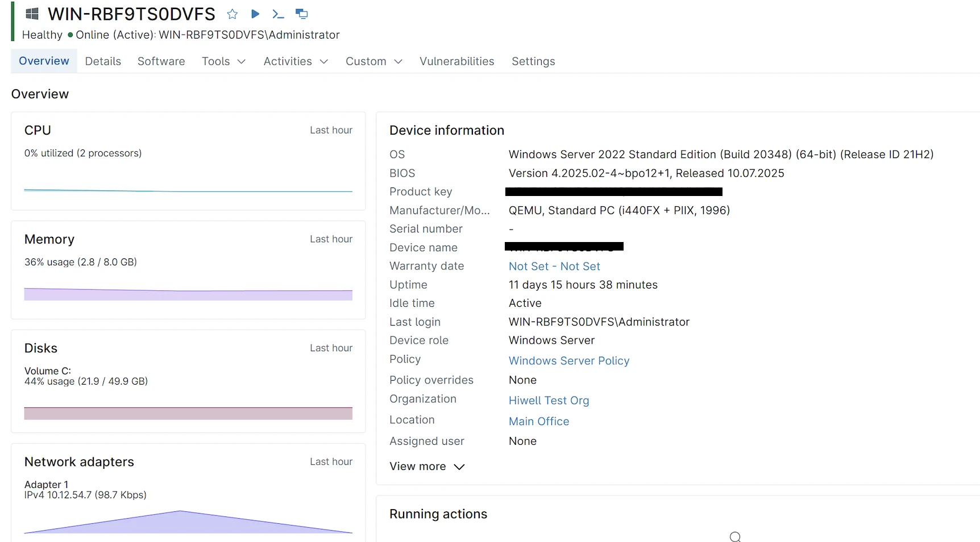Click the 'Last hour' label on Network adapters card

(x=331, y=462)
